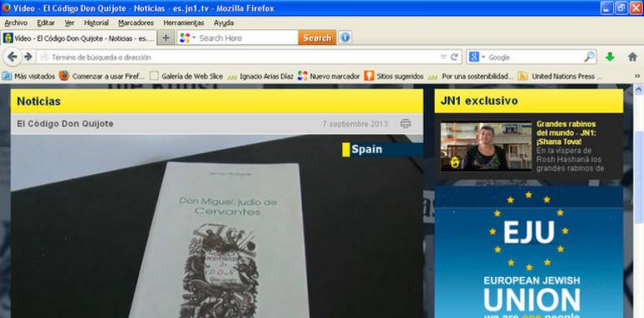
Task: Open the Grandes rabinos del mundo link
Action: point(566,132)
